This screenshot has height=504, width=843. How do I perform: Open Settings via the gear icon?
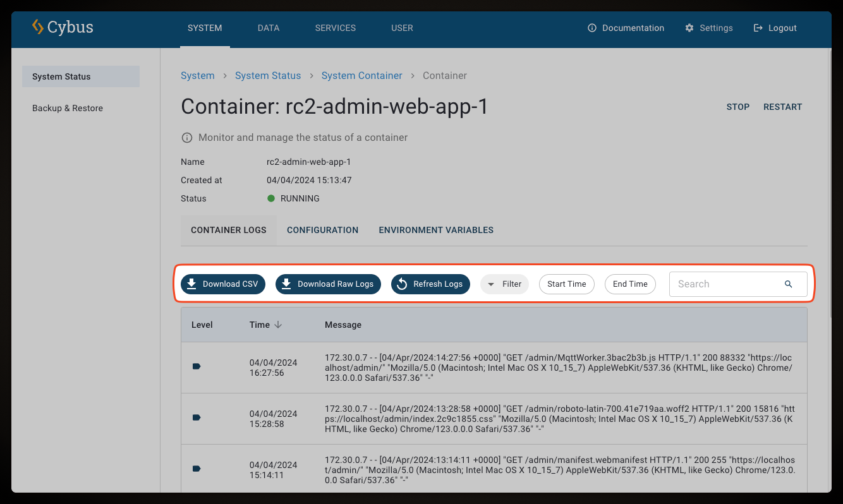point(689,28)
